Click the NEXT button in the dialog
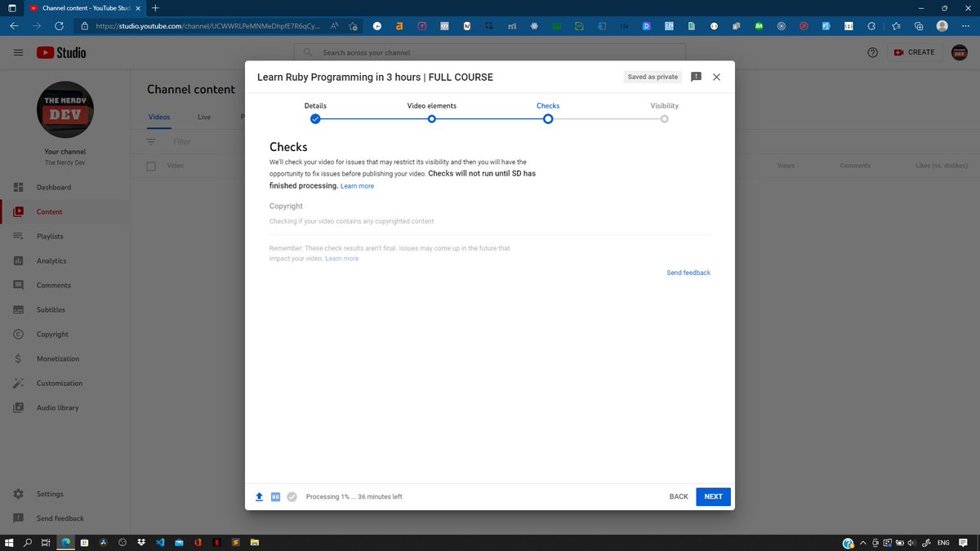 click(712, 496)
